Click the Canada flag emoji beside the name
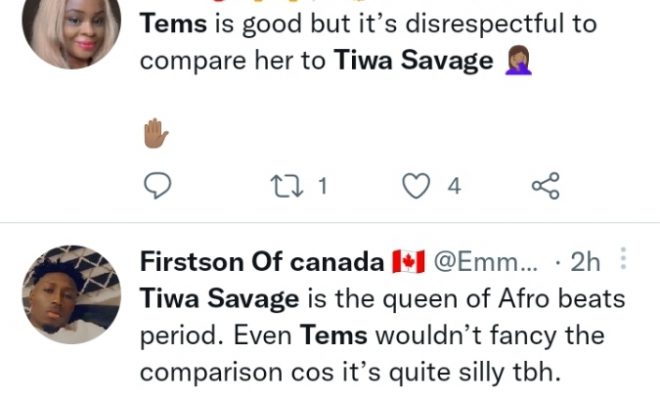Viewport: 660px width, 400px height. (x=407, y=263)
